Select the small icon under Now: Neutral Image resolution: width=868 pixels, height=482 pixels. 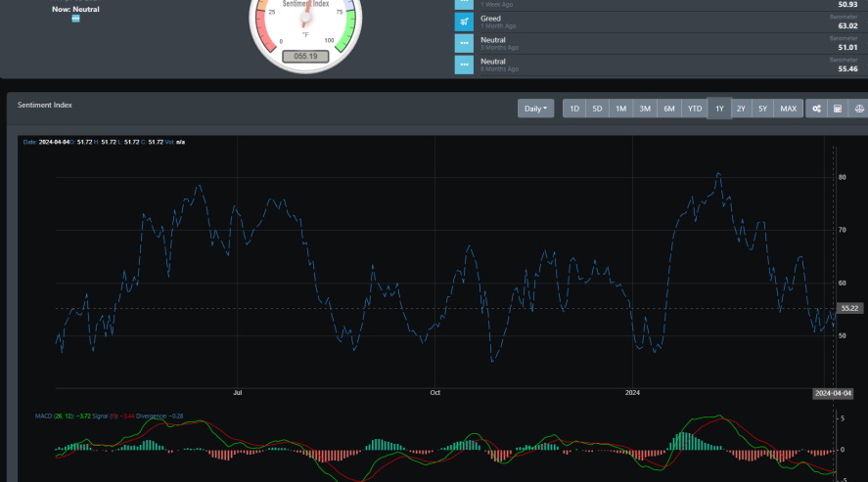tap(75, 19)
